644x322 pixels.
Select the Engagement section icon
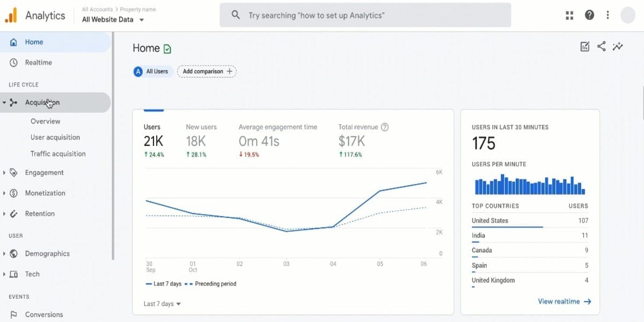[13, 172]
